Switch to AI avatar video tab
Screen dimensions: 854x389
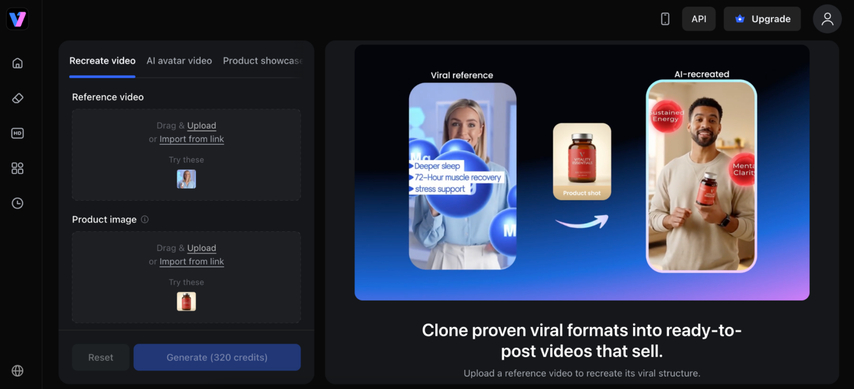179,61
